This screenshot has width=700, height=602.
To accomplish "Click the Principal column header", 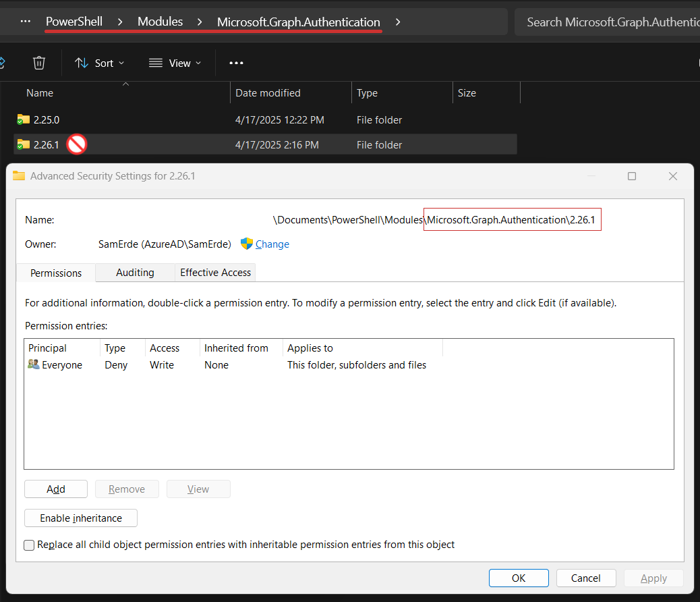I will point(47,348).
